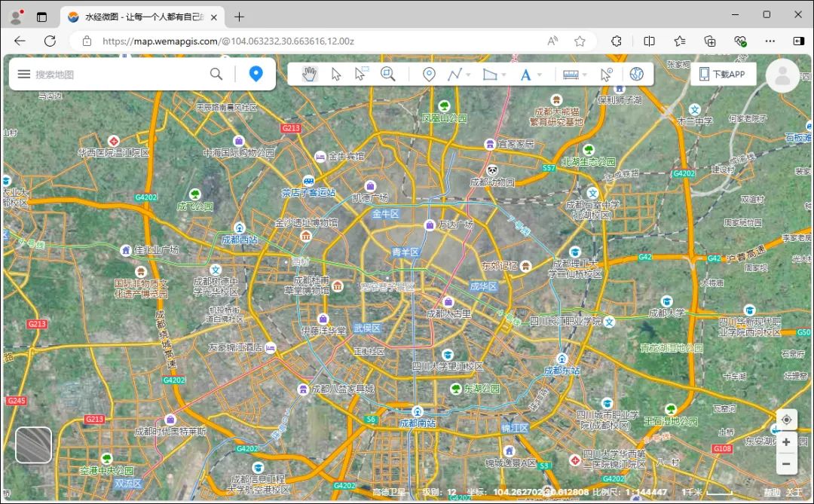
Task: Click the magnifier search icon
Action: (216, 75)
